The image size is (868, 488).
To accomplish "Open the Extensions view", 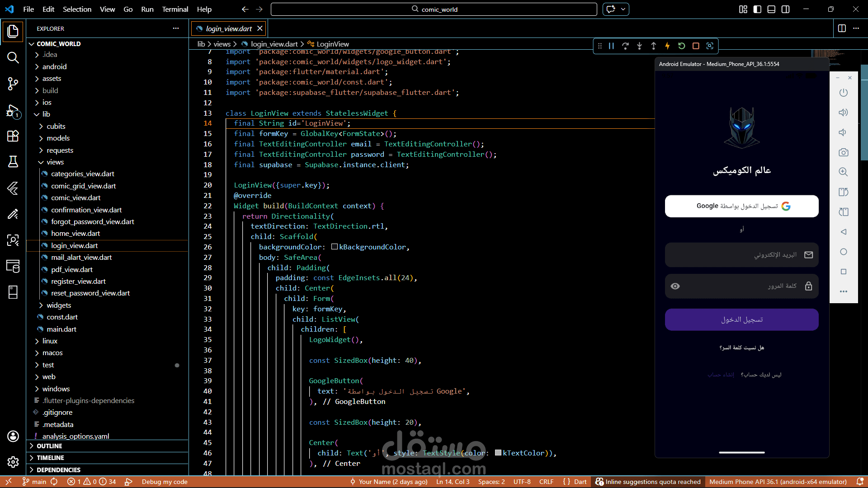I will click(13, 136).
